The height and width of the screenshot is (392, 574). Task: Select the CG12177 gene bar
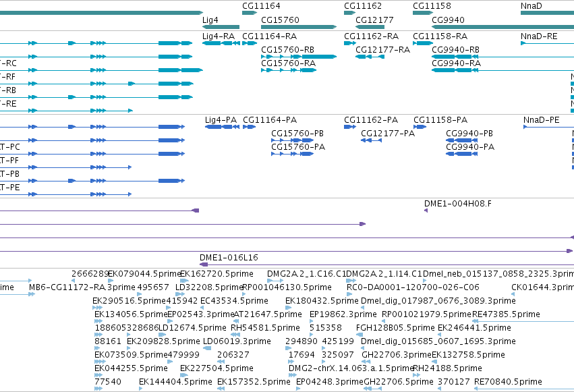(x=370, y=27)
